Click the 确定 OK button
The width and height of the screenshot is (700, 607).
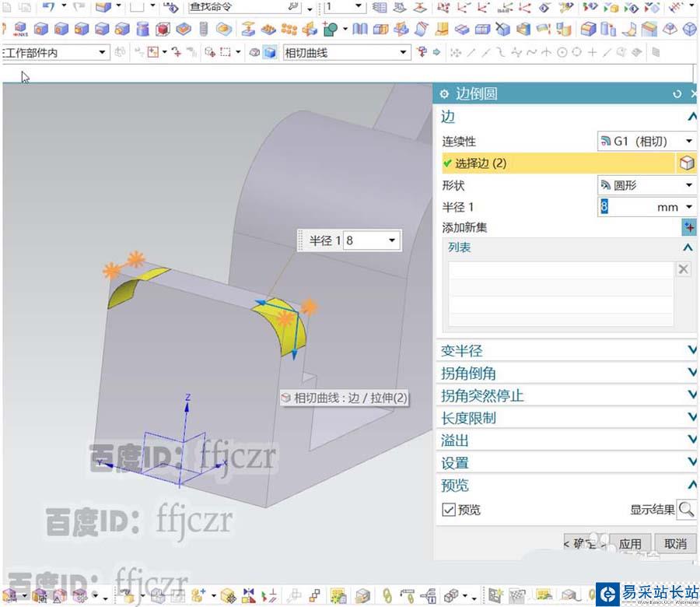tap(584, 543)
